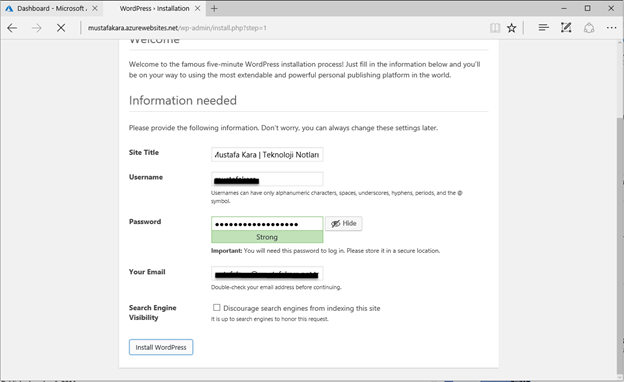Minimize the browser window
Viewport: 624px width, 382px height.
(x=564, y=8)
